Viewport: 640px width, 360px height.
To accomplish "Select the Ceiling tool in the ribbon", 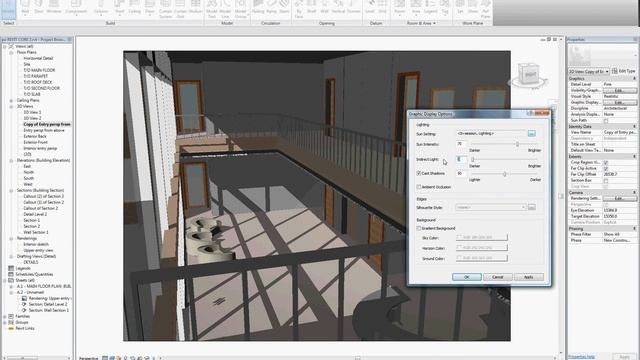I will 134,8.
